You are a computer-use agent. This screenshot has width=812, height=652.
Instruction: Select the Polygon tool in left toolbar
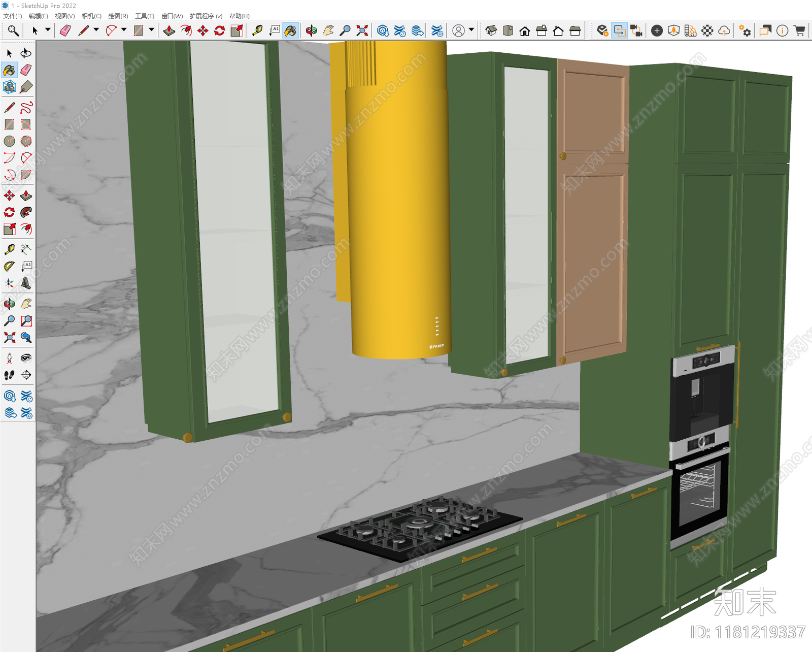[x=26, y=141]
